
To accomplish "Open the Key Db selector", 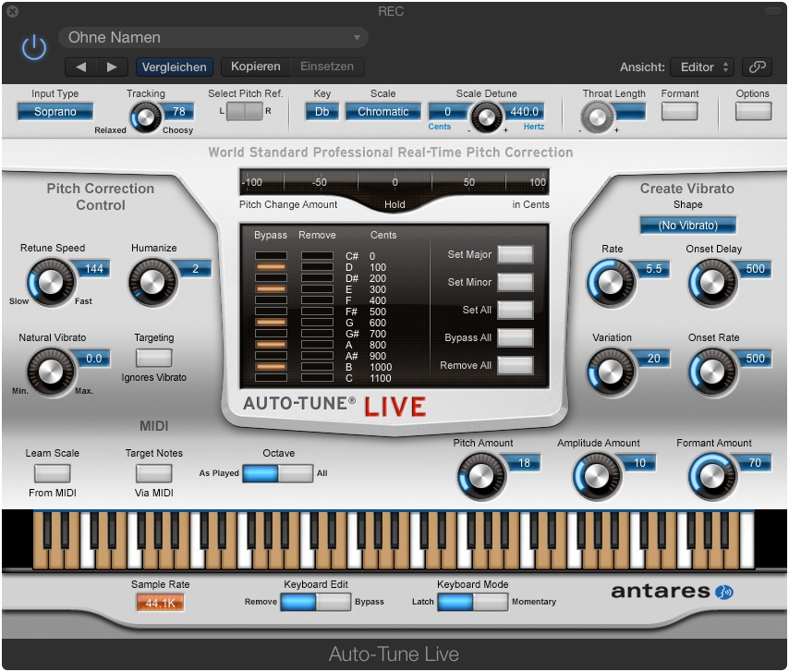I will 322,111.
